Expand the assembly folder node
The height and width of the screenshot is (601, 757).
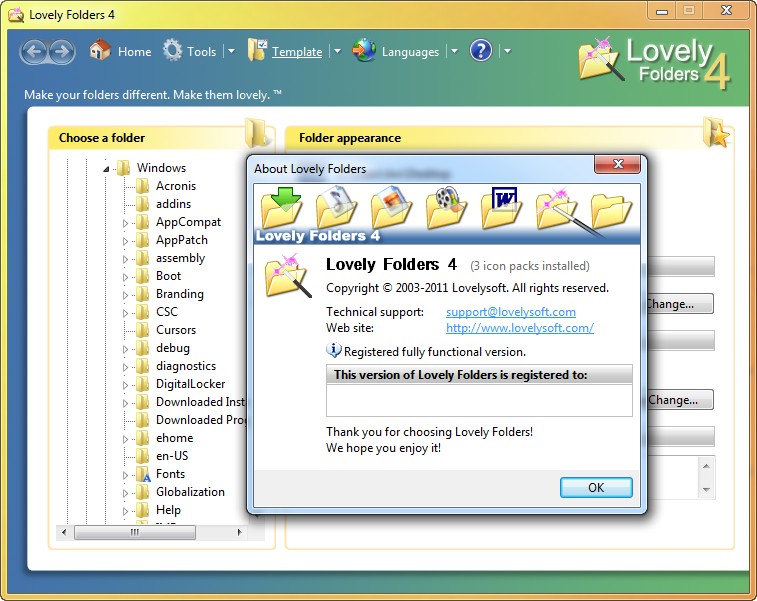[126, 259]
